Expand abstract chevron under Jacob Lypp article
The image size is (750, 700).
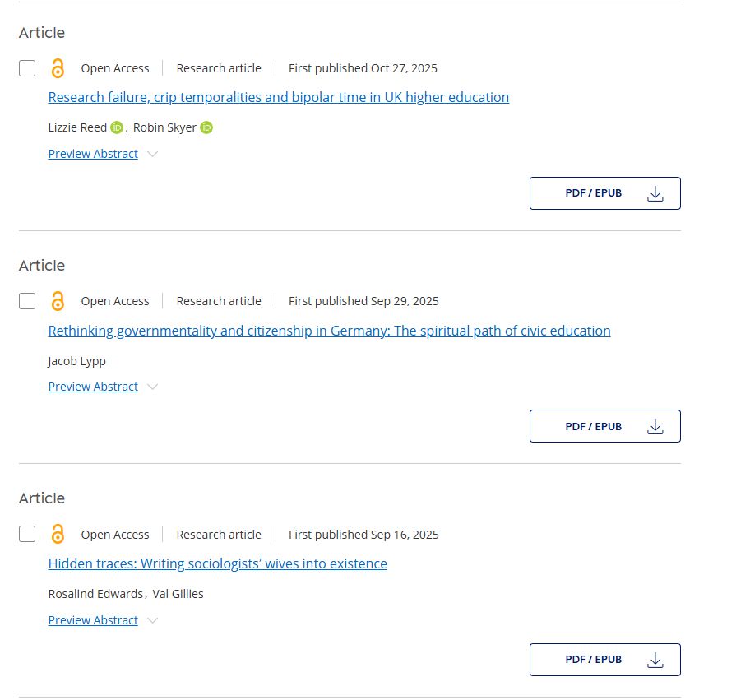(152, 387)
